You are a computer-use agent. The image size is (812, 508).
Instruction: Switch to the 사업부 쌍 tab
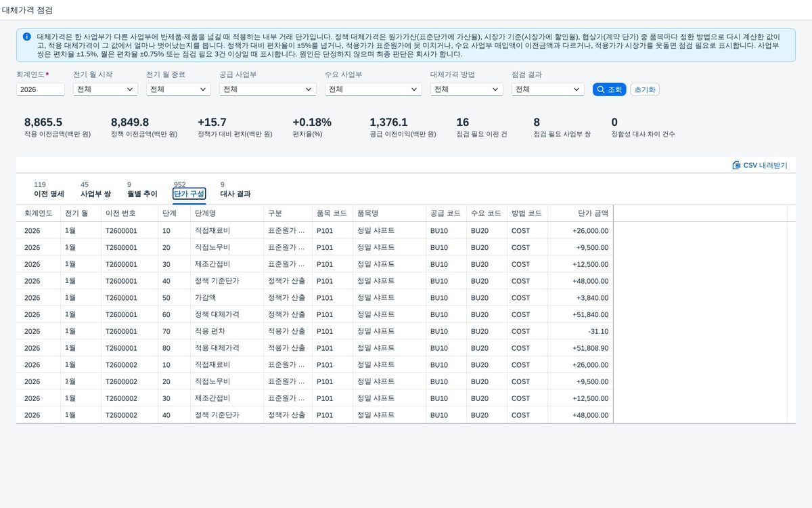95,194
